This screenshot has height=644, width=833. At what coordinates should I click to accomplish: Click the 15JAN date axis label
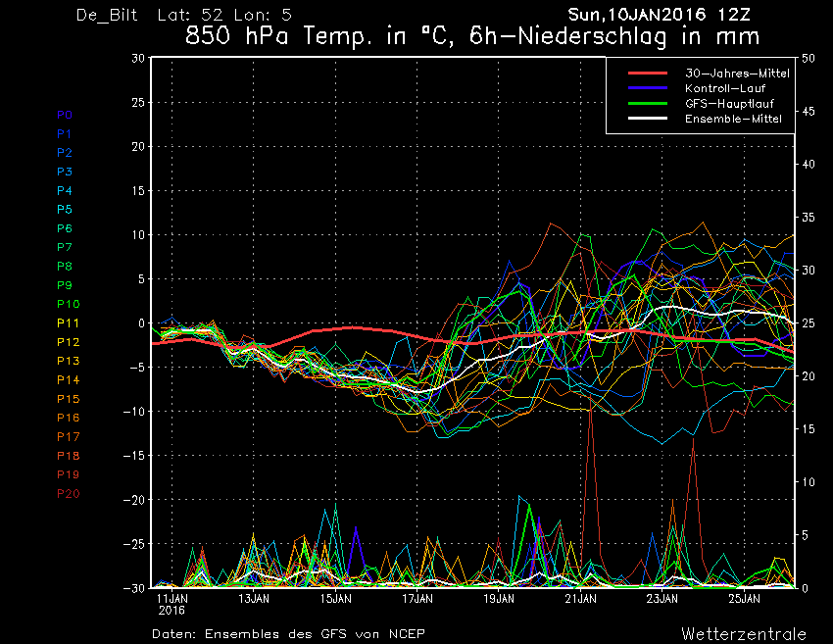pos(335,599)
